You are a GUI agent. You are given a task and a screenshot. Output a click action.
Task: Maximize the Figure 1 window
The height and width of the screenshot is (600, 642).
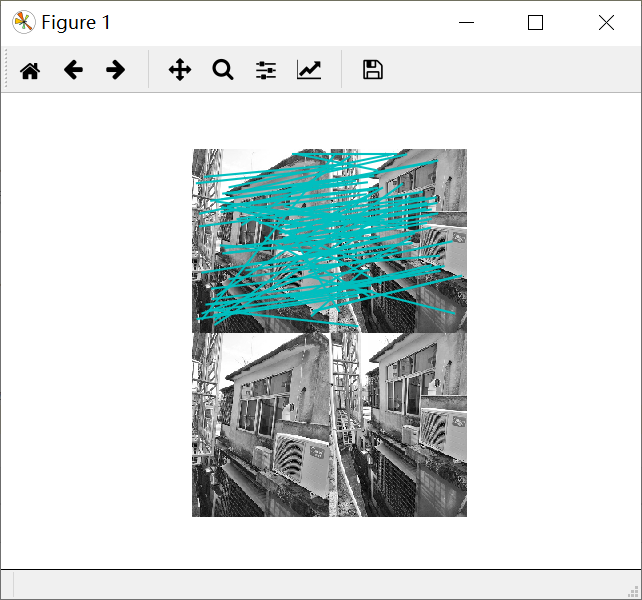pos(535,23)
